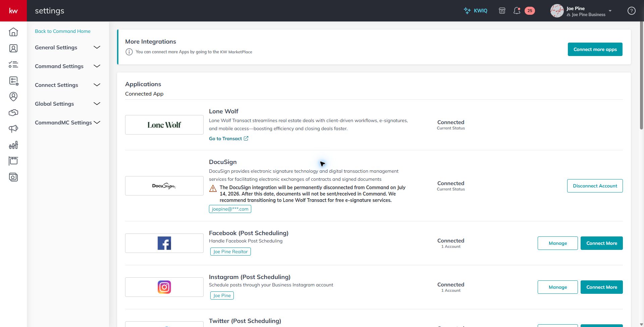Open the Tasks checklist icon in the sidebar
Image resolution: width=644 pixels, height=327 pixels.
pyautogui.click(x=13, y=64)
